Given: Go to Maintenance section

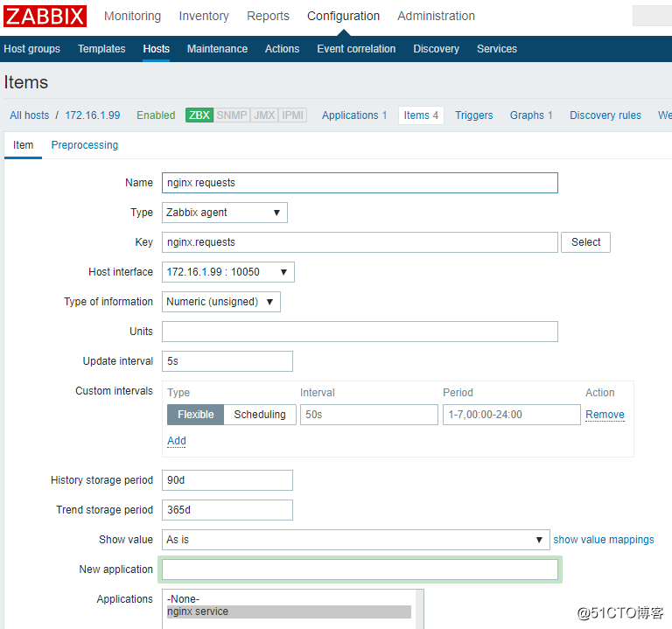Looking at the screenshot, I should (217, 49).
